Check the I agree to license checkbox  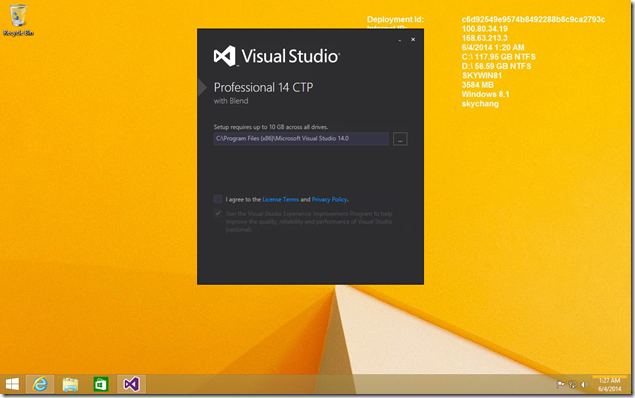pos(218,199)
